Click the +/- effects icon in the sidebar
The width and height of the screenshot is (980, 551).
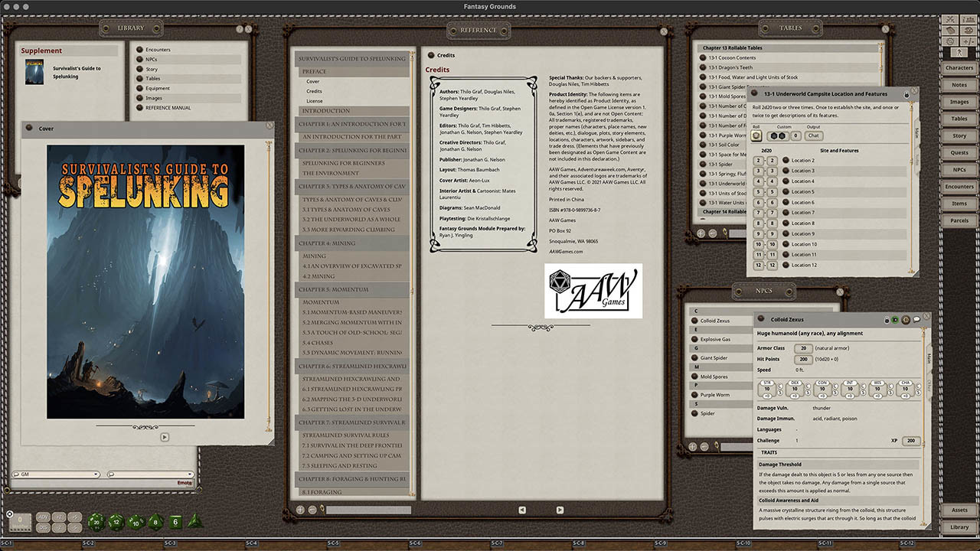click(969, 41)
